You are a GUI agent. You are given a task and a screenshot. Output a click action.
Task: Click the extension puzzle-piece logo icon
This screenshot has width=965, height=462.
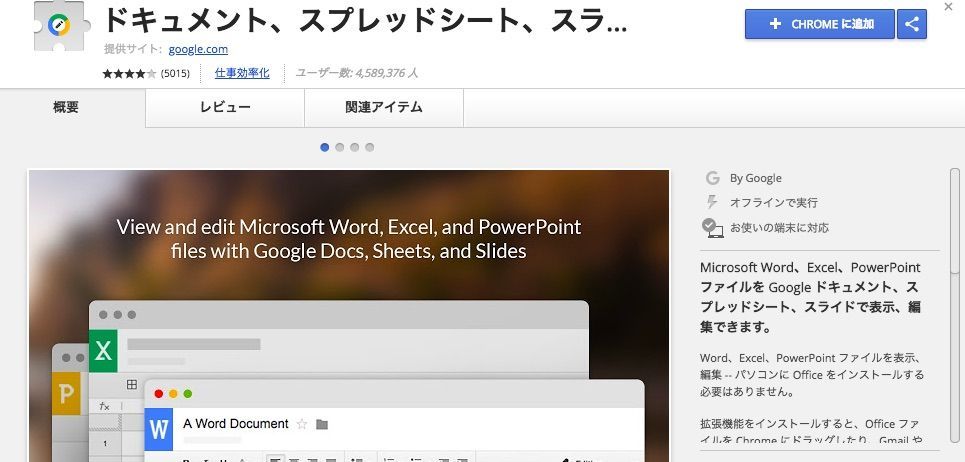click(62, 25)
